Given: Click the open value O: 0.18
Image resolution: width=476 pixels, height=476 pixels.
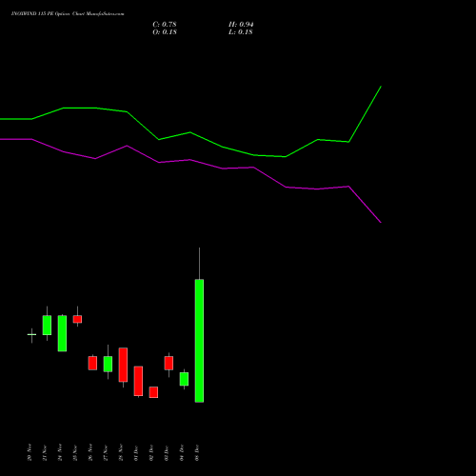Looking at the screenshot, I should coord(165,32).
